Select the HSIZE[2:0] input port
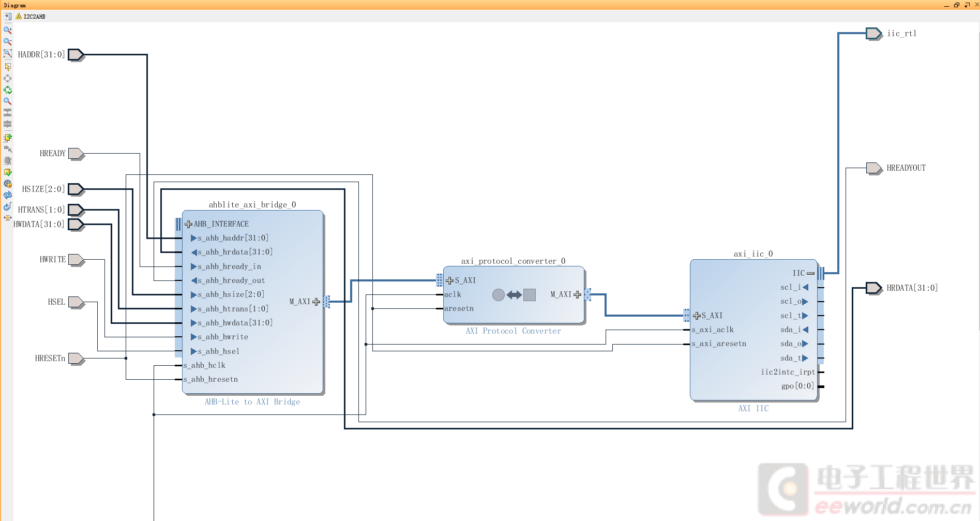980x521 pixels. click(x=76, y=189)
